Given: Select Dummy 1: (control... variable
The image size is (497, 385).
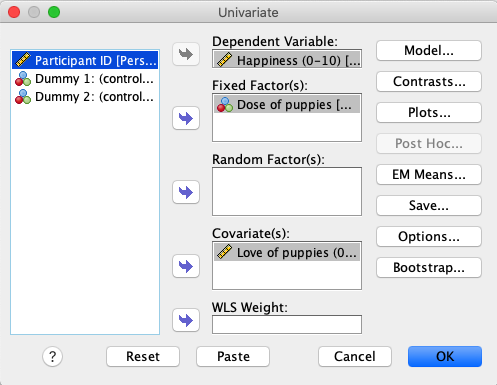Looking at the screenshot, I should [85, 79].
